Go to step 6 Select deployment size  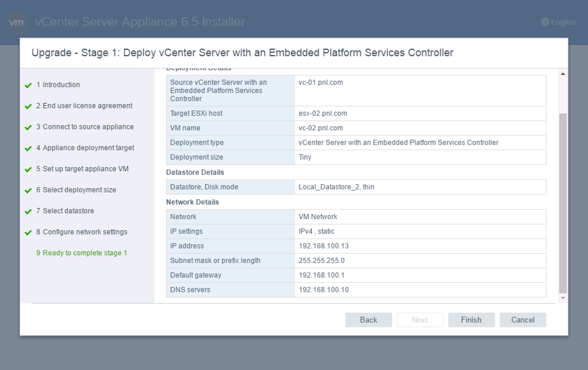tap(76, 190)
